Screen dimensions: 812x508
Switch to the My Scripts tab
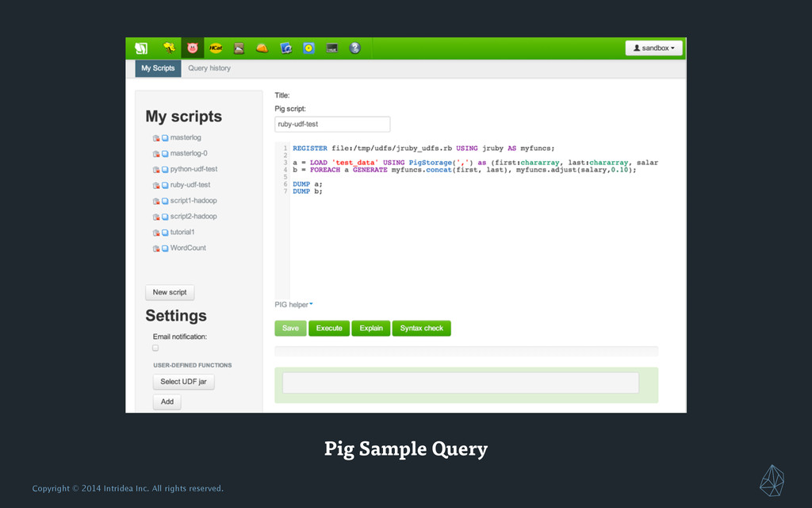[158, 68]
